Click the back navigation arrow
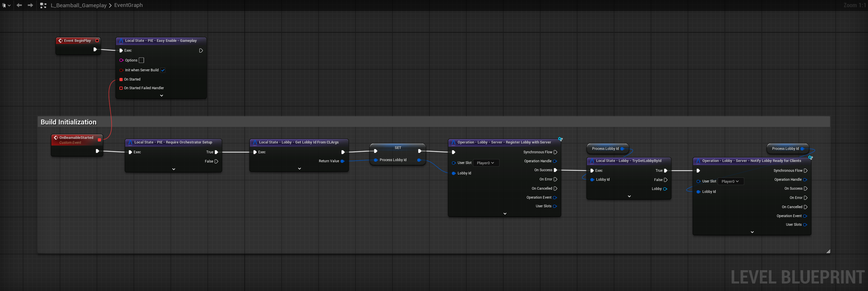Screen dimensions: 868x291 (x=19, y=5)
